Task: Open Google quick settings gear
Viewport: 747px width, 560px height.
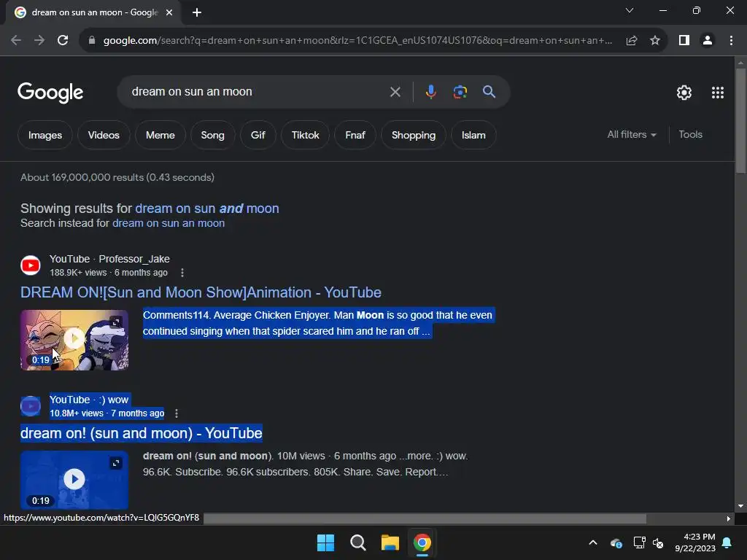Action: 684,93
